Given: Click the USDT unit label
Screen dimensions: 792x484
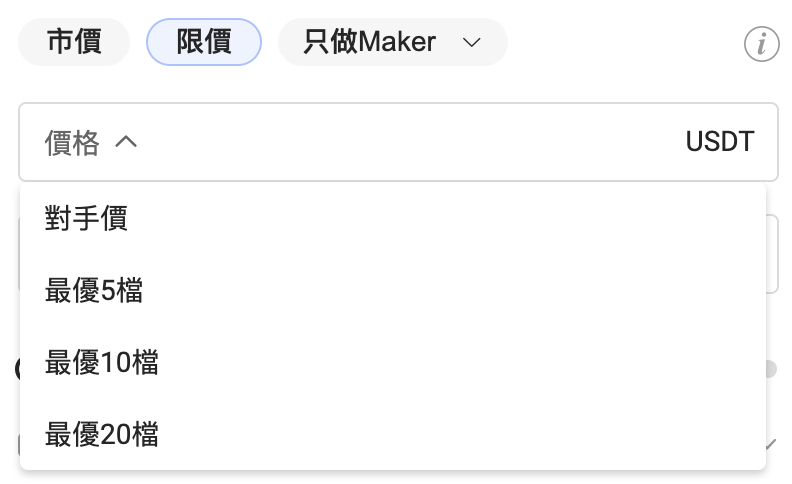Looking at the screenshot, I should [x=719, y=142].
